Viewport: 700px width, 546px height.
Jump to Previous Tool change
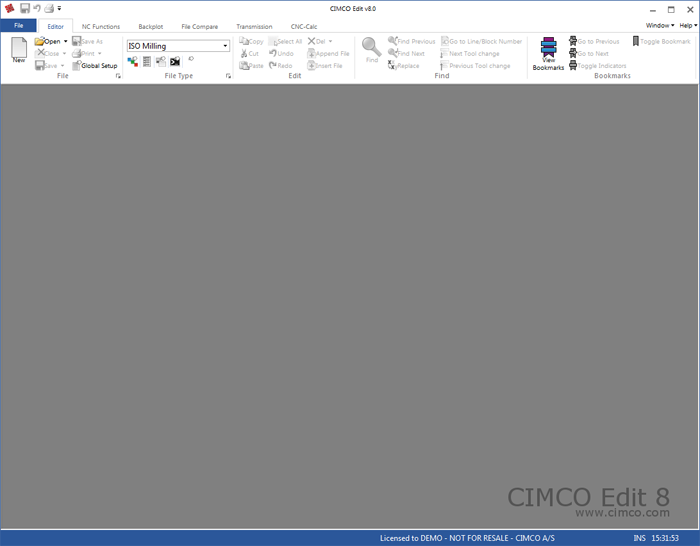click(x=475, y=66)
